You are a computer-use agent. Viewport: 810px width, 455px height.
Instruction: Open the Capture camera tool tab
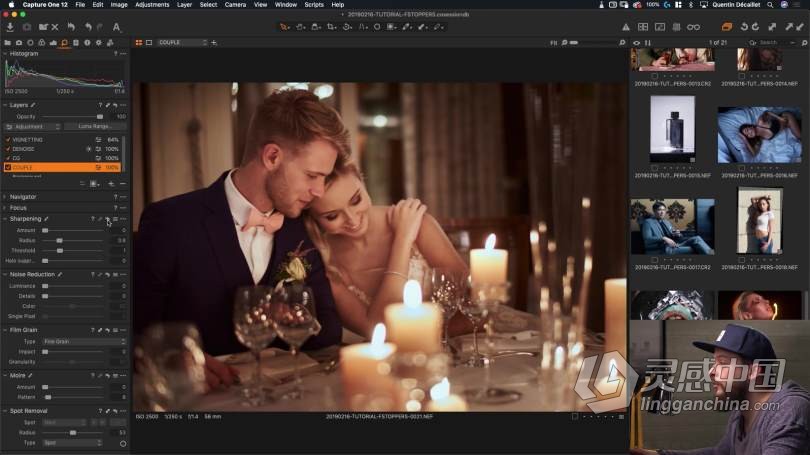[19, 43]
